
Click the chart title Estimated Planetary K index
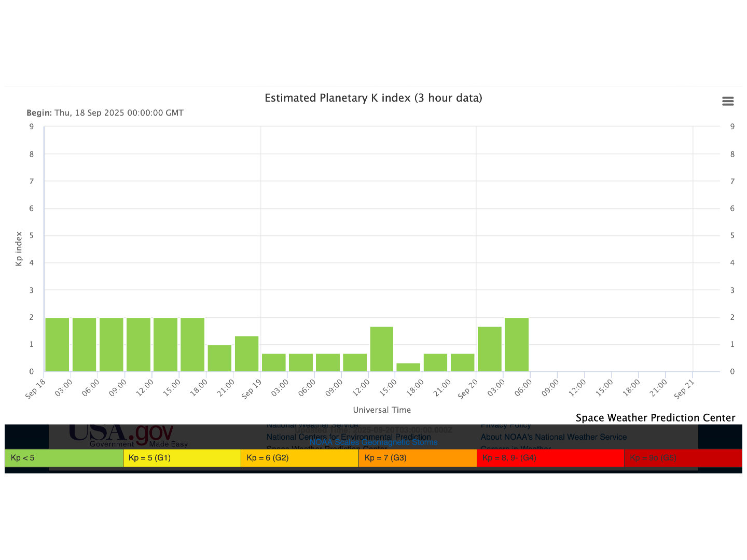373,98
